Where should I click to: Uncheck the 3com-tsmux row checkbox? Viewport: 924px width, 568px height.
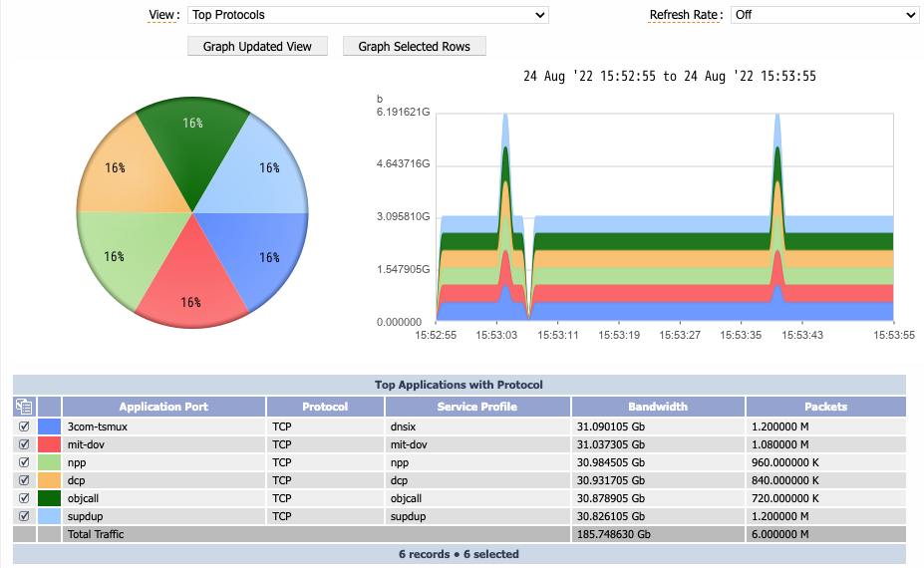pos(24,426)
